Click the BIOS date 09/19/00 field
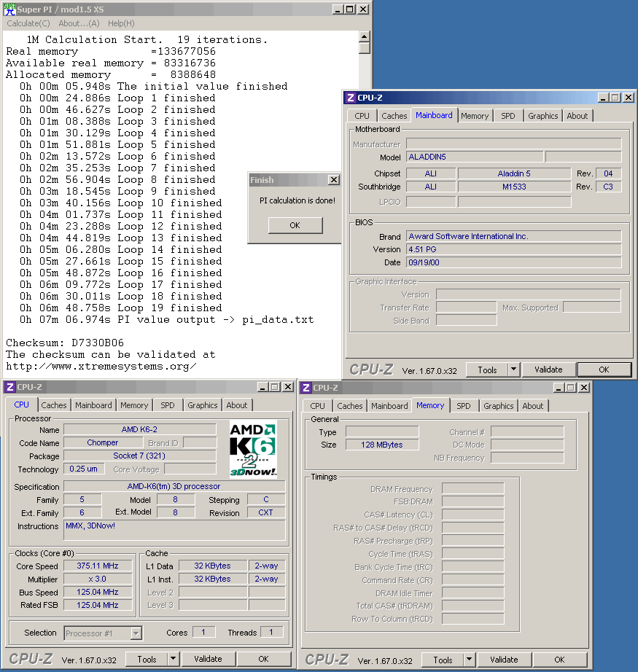Image resolution: width=638 pixels, height=672 pixels. (x=513, y=262)
